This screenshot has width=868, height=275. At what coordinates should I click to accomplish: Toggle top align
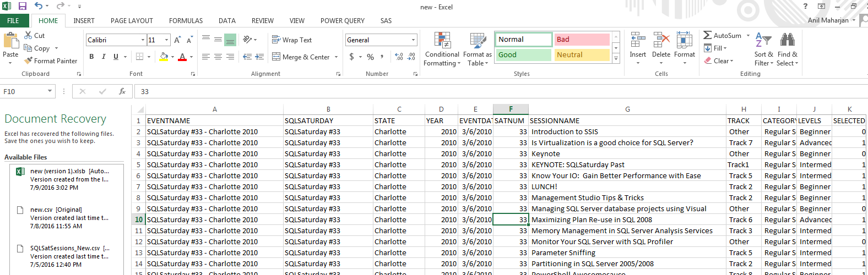pyautogui.click(x=206, y=40)
